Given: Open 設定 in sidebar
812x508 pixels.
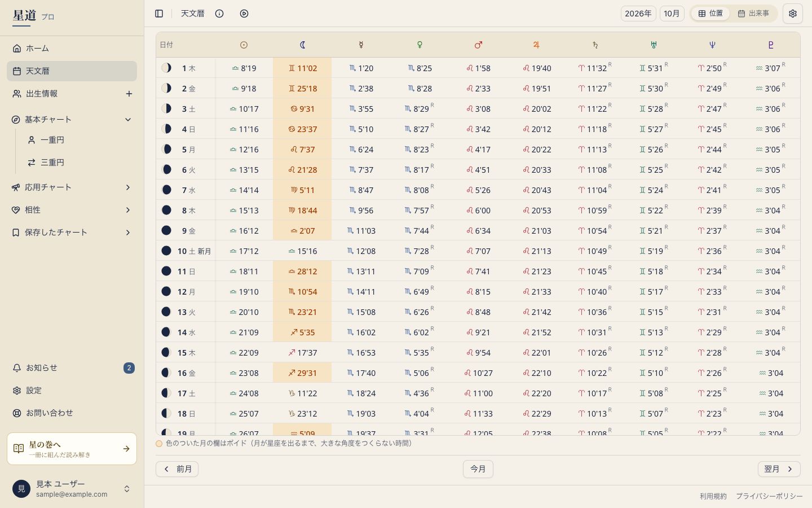Looking at the screenshot, I should point(72,391).
